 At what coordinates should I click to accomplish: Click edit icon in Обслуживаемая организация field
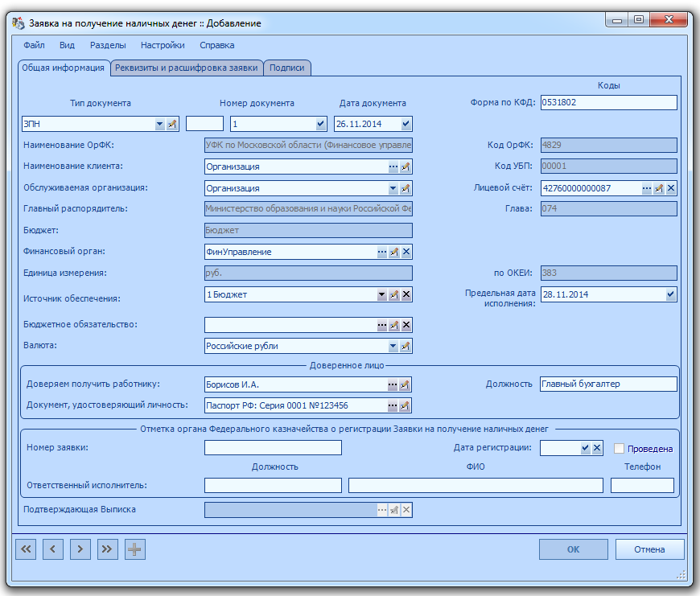click(406, 188)
